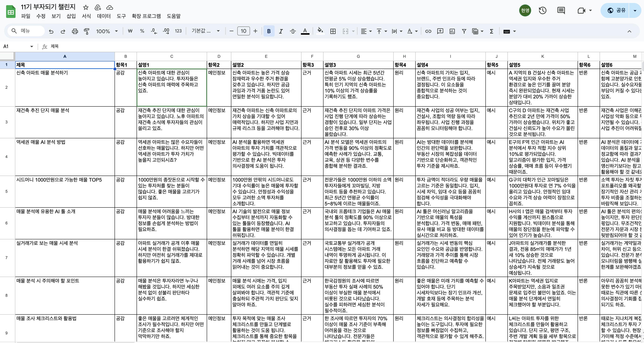Image resolution: width=644 pixels, height=343 pixels.
Task: Open the name box A1 dropdown arrow
Action: [x=32, y=46]
